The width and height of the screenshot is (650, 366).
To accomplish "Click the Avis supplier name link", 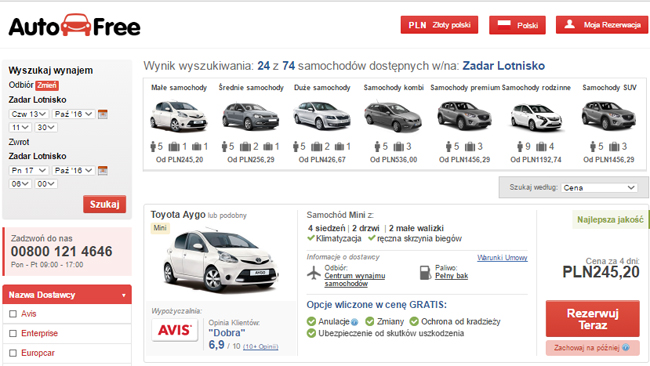I will [29, 314].
